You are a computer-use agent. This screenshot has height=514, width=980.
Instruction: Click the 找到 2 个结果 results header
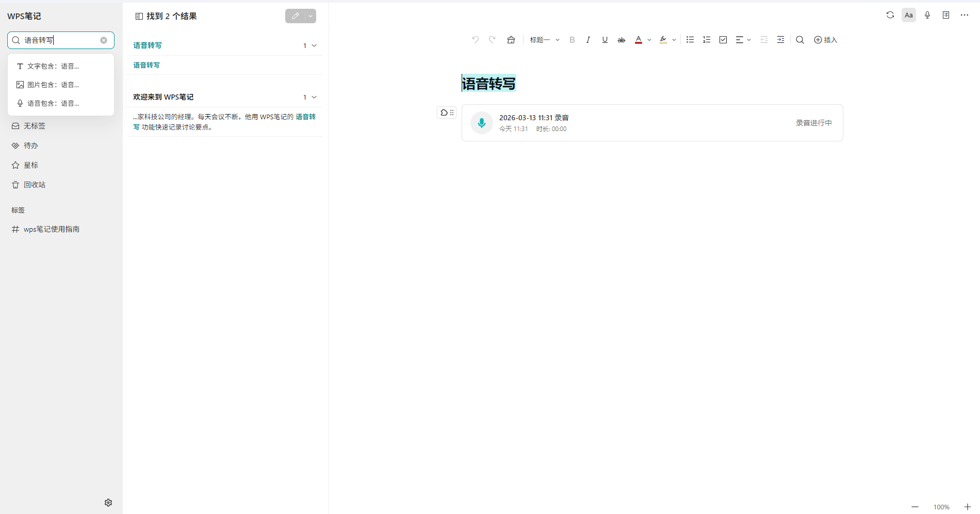172,16
